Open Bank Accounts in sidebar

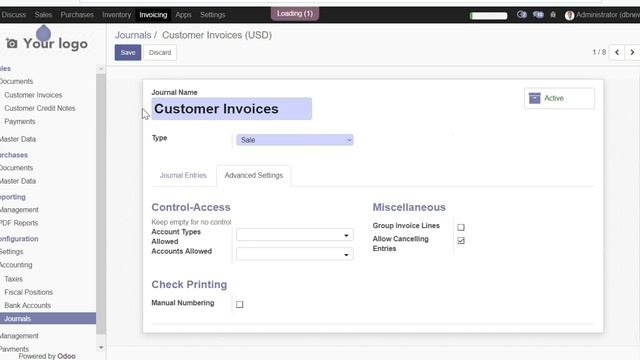tap(27, 305)
